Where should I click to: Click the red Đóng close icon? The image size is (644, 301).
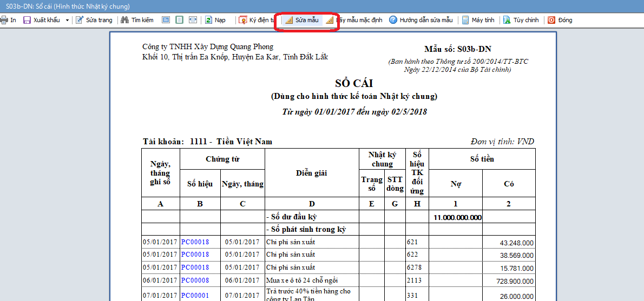pyautogui.click(x=551, y=19)
